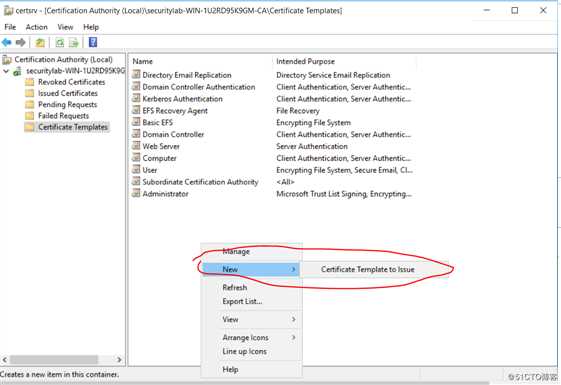Click the Help toolbar icon
Viewport: 561px width, 385px height.
(x=93, y=43)
